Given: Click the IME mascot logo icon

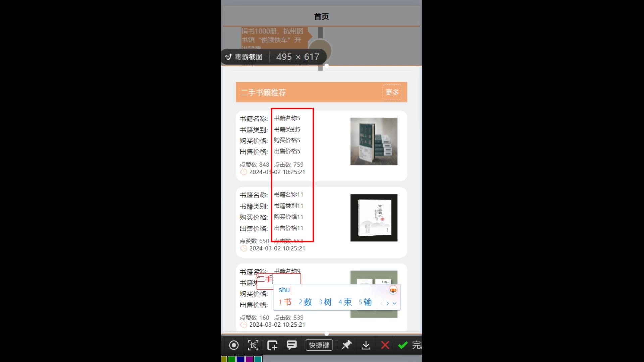Looking at the screenshot, I should [x=393, y=290].
